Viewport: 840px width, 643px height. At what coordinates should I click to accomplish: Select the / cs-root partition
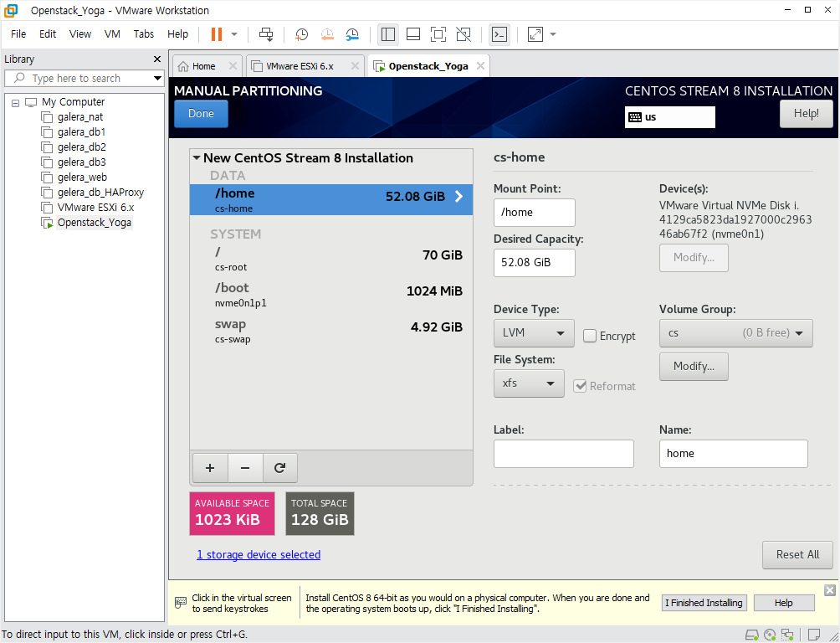pyautogui.click(x=331, y=259)
